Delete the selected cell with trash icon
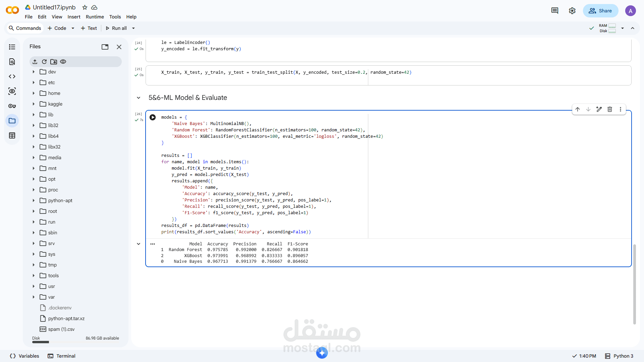Screen dimensions: 644x362 [610, 109]
